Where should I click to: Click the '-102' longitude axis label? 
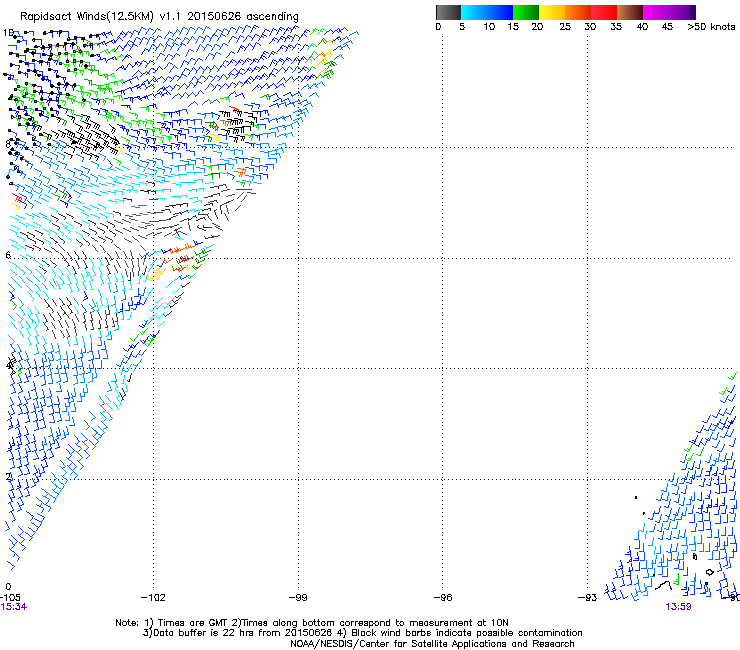(153, 598)
